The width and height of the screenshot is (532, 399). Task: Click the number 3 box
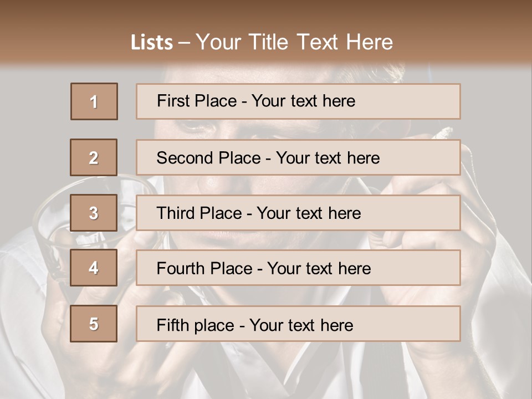(94, 213)
